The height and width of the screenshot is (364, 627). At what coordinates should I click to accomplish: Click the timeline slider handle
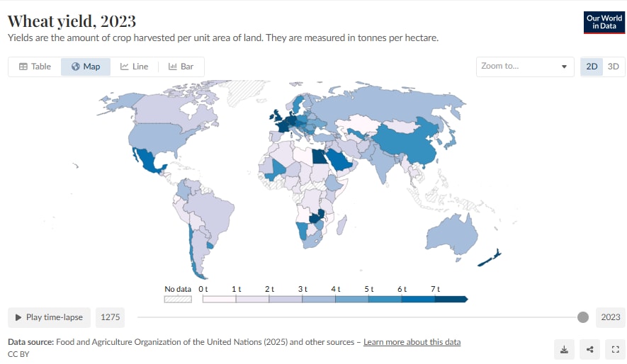583,317
